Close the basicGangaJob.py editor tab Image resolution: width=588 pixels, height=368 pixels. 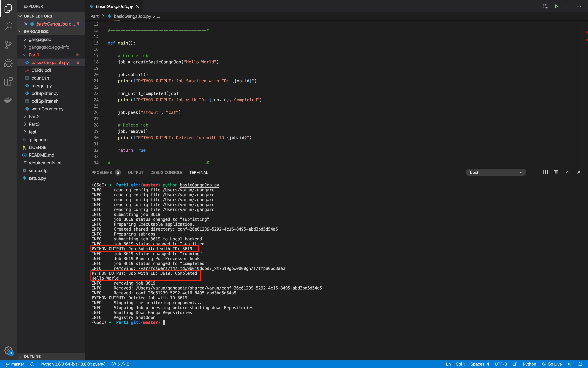[137, 6]
